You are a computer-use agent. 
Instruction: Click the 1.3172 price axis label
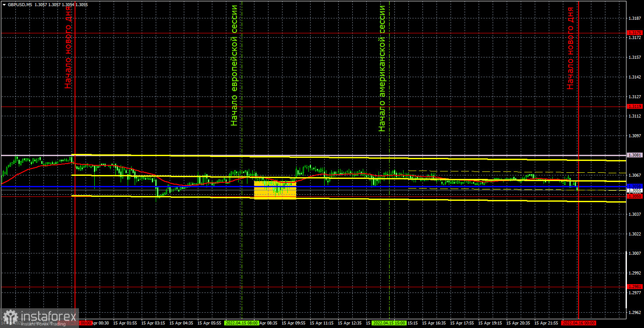pyautogui.click(x=635, y=38)
